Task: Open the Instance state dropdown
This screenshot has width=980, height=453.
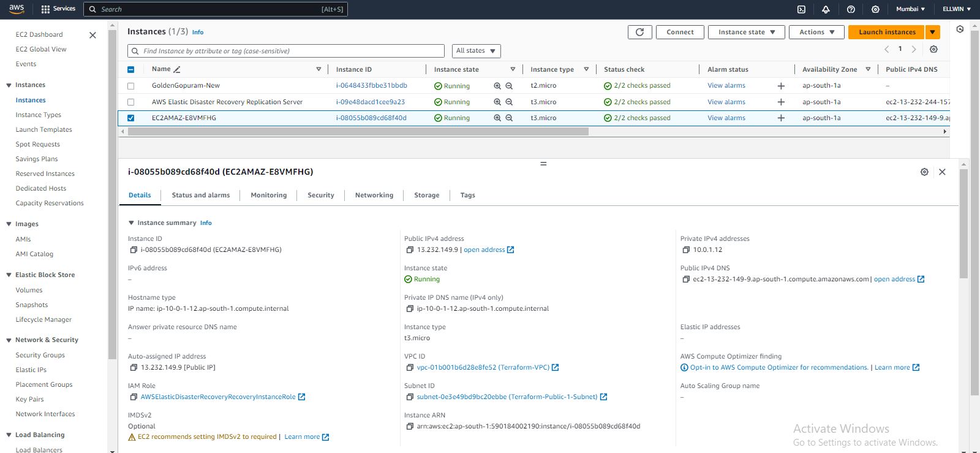Action: [x=746, y=32]
